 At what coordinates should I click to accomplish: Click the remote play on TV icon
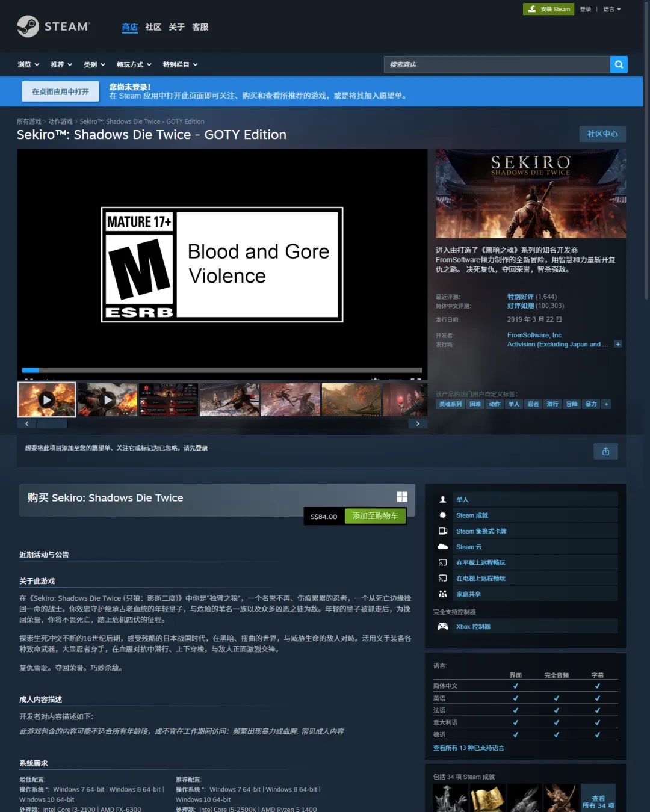443,578
